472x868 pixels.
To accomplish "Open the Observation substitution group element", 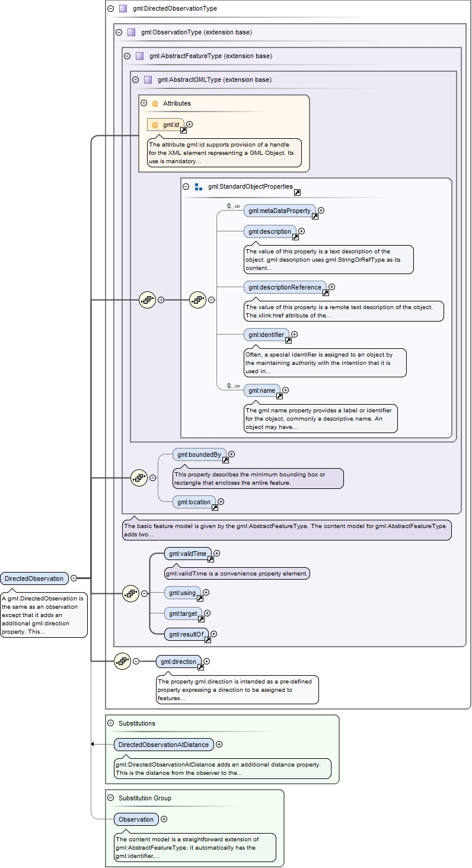I will click(136, 819).
